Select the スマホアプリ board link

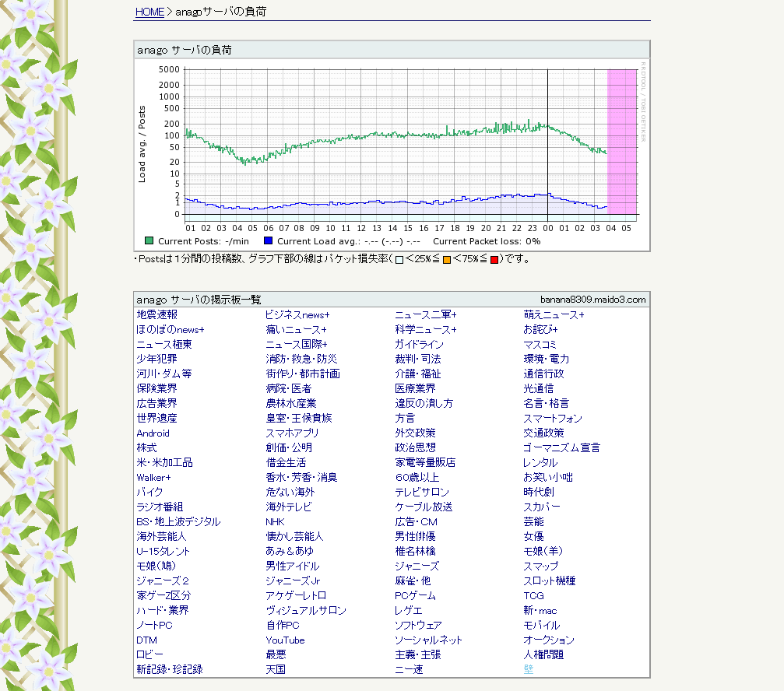coord(292,433)
